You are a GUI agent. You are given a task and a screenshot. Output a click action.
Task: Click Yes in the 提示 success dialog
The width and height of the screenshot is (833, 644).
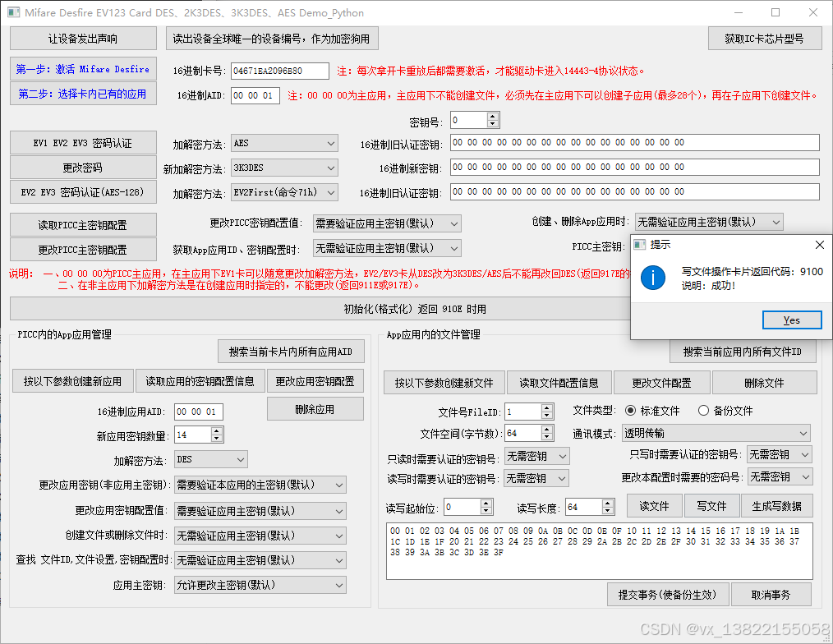pos(791,320)
